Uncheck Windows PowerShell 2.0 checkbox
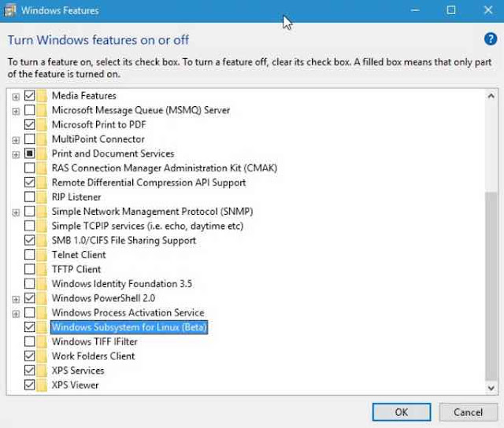The width and height of the screenshot is (504, 428). pos(30,298)
